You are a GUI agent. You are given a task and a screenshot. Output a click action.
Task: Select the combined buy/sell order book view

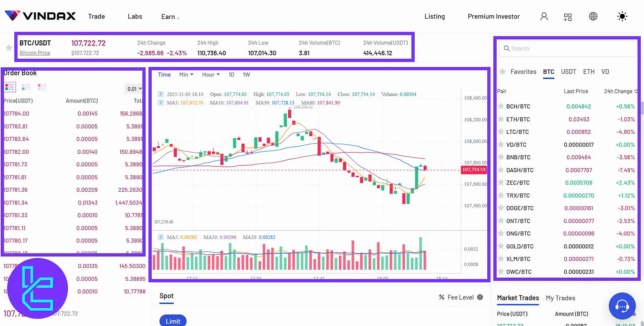click(10, 87)
